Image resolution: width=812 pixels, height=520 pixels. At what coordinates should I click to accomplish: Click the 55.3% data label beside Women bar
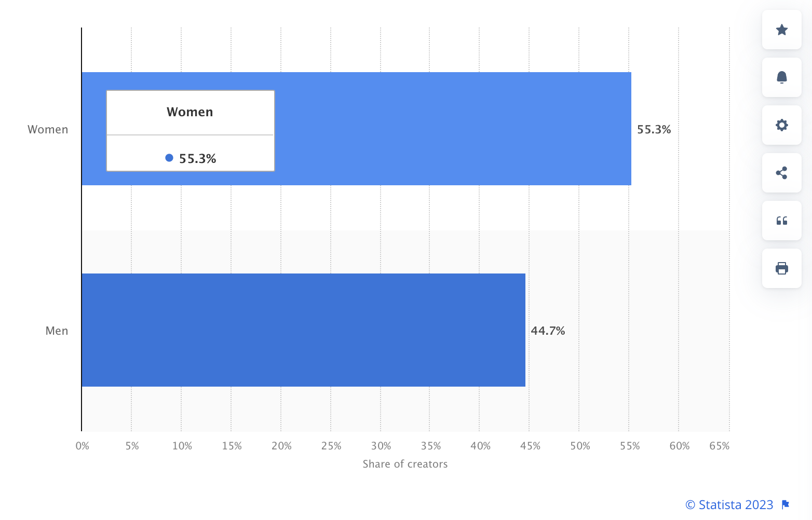654,129
